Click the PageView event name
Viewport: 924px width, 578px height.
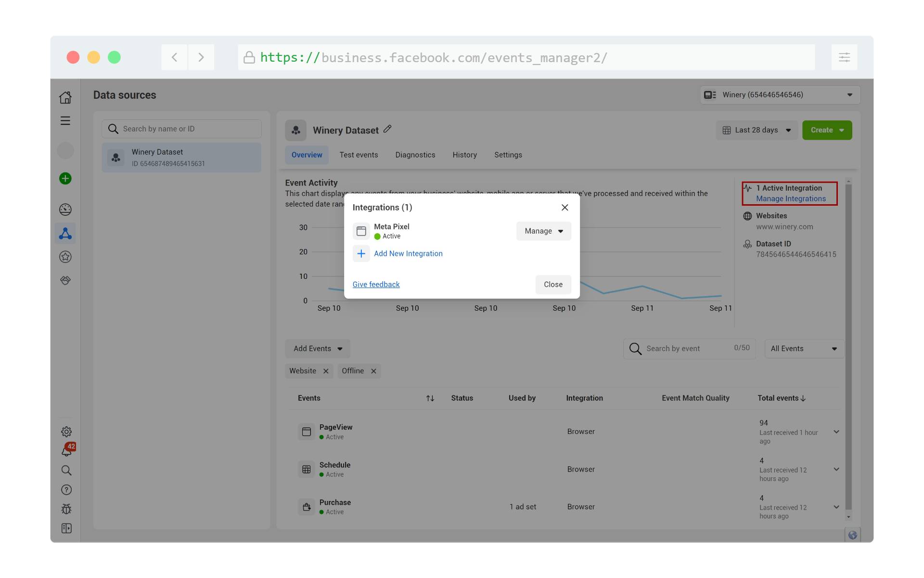click(x=336, y=427)
